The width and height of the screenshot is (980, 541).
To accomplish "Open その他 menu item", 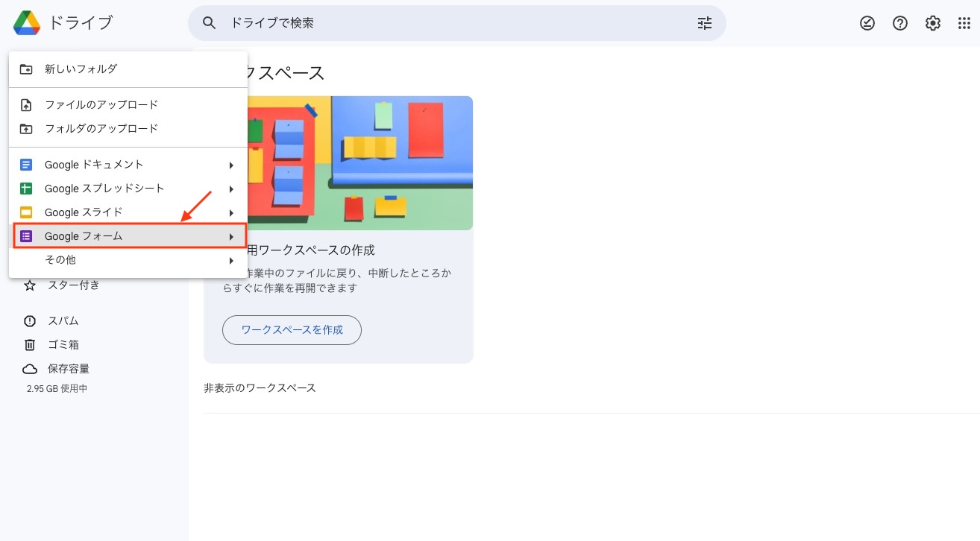I will pyautogui.click(x=128, y=260).
